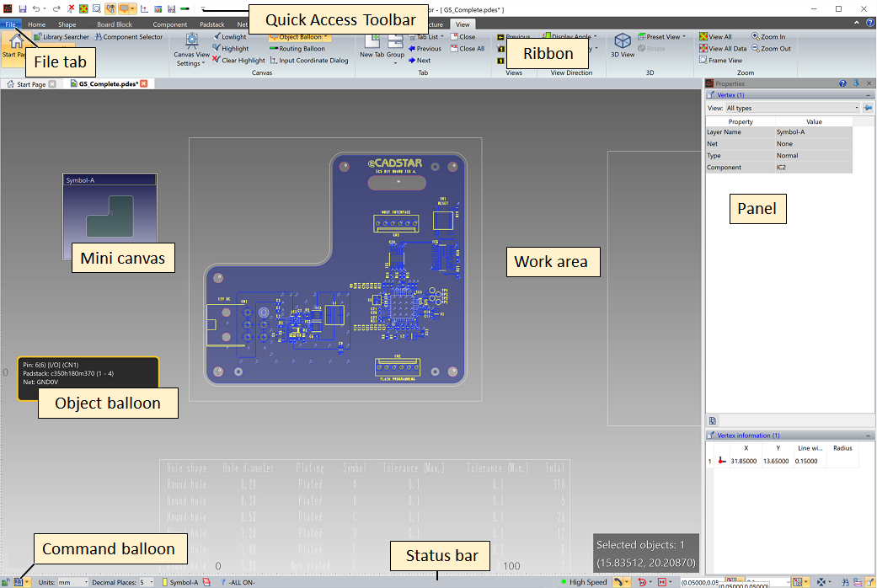Viewport: 877px width, 588px height.
Task: Open the Library Searcher
Action: click(x=61, y=37)
